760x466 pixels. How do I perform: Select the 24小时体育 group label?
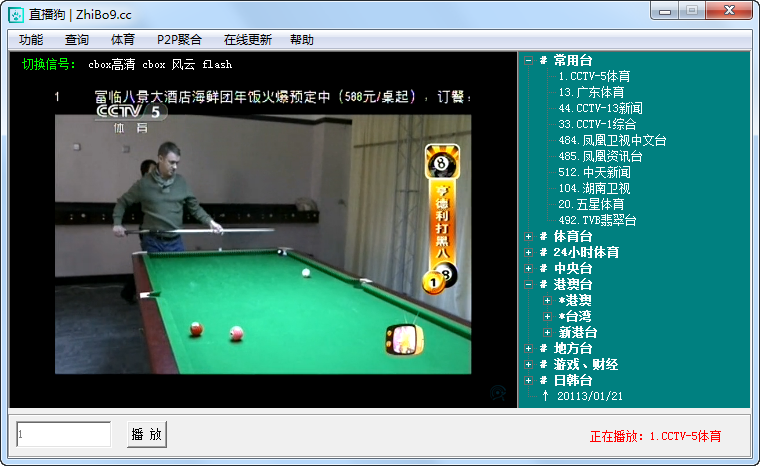click(579, 253)
